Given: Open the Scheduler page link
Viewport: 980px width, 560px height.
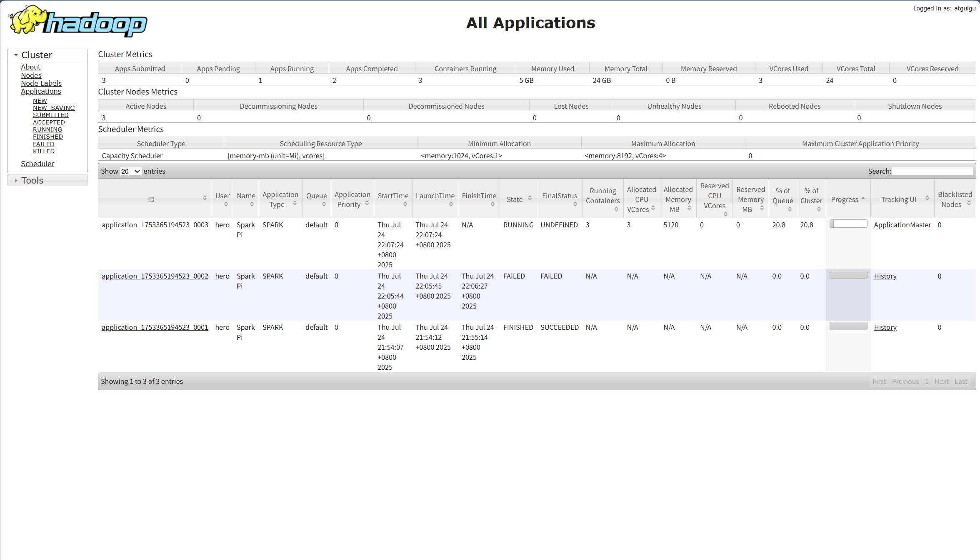Looking at the screenshot, I should pos(37,164).
